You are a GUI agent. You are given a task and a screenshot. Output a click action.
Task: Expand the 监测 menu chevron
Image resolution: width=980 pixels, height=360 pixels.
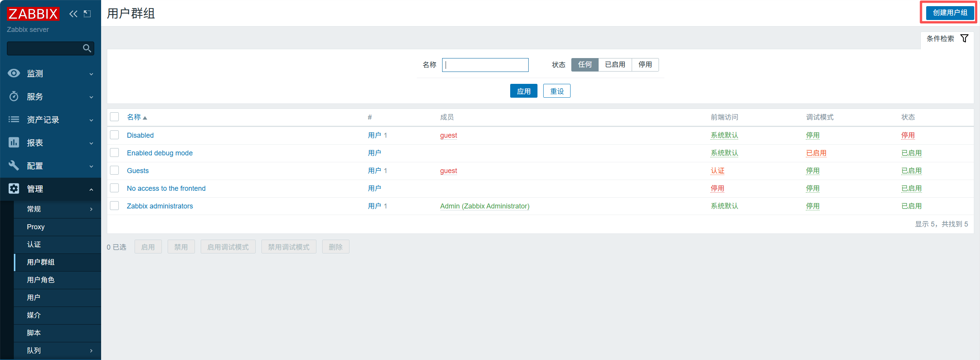coord(92,74)
